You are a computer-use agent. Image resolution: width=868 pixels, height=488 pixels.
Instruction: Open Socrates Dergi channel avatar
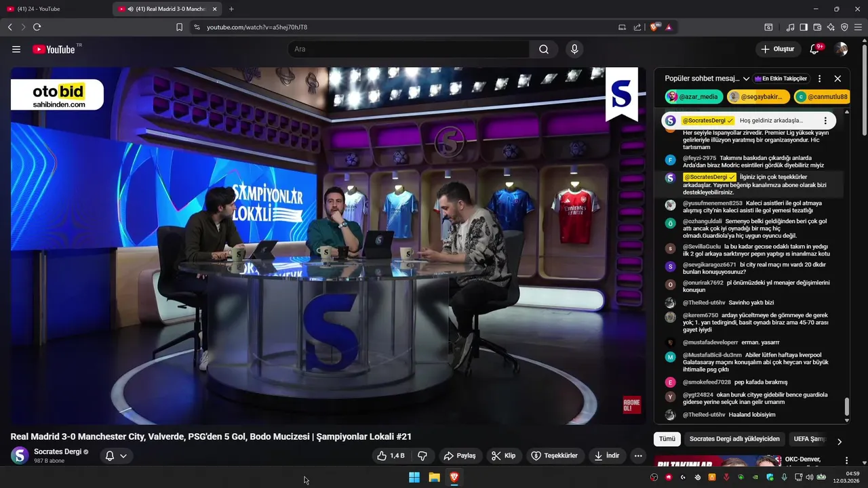[x=20, y=455]
